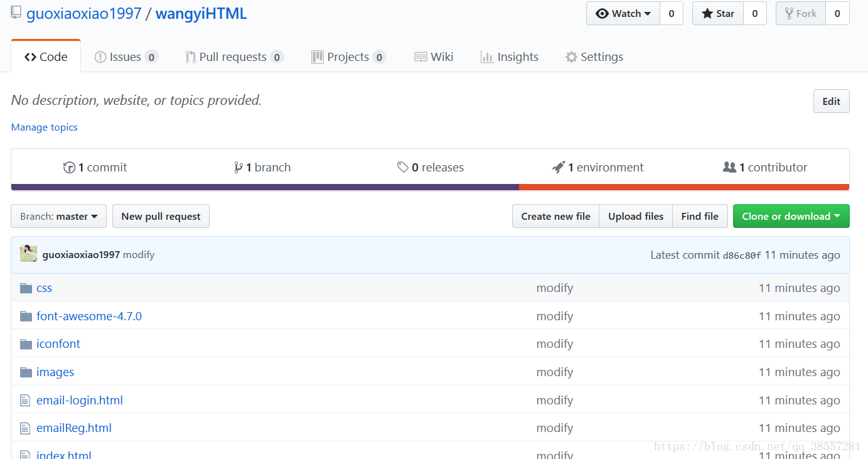Viewport: 868px width, 459px height.
Task: Open the images folder
Action: (x=55, y=372)
